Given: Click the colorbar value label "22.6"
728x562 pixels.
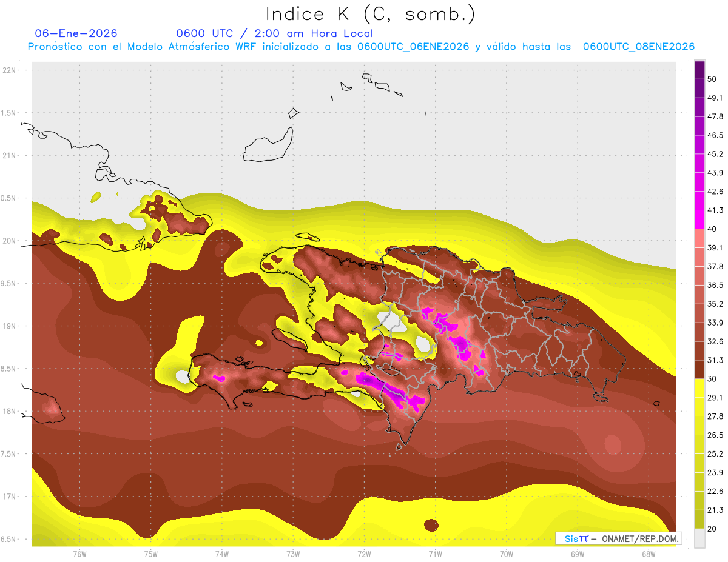Looking at the screenshot, I should tap(715, 492).
